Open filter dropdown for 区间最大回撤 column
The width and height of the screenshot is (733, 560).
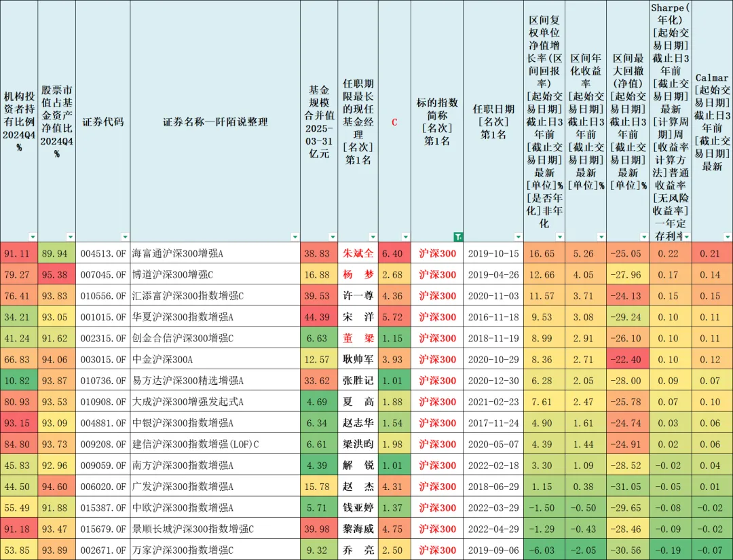tap(643, 237)
